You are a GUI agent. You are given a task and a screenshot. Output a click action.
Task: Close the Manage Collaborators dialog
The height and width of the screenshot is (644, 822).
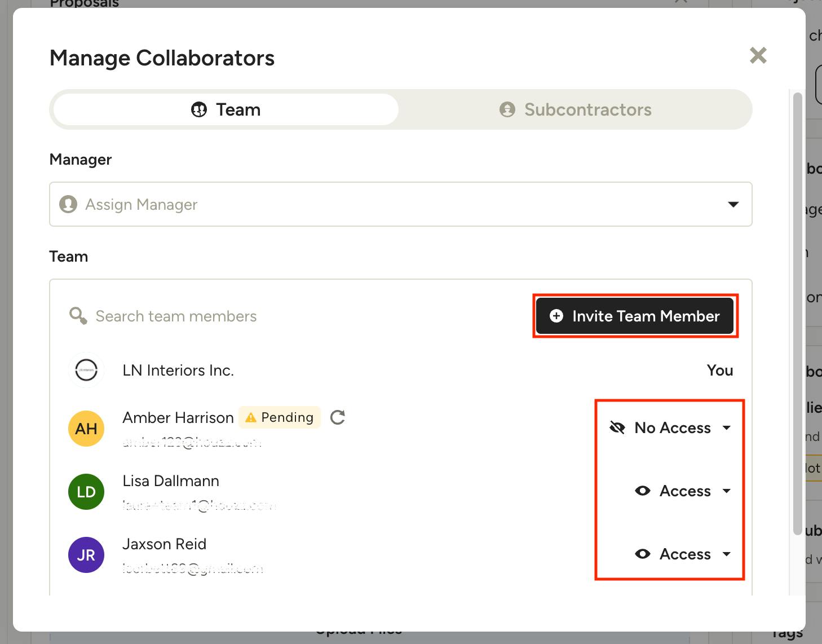(758, 55)
